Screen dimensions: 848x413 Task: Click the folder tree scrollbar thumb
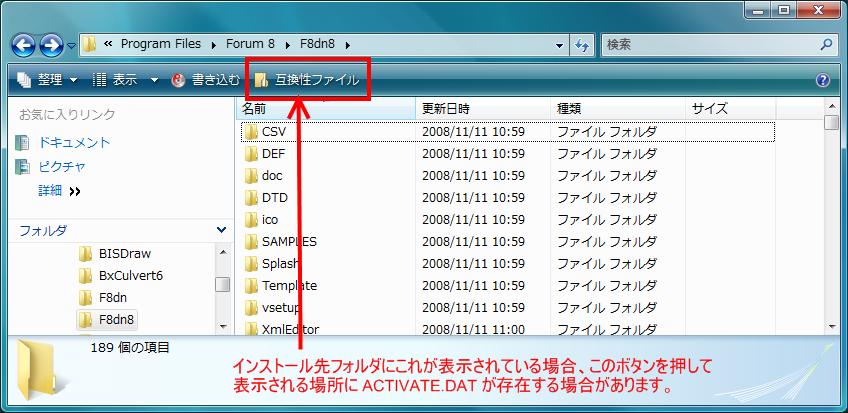222,285
